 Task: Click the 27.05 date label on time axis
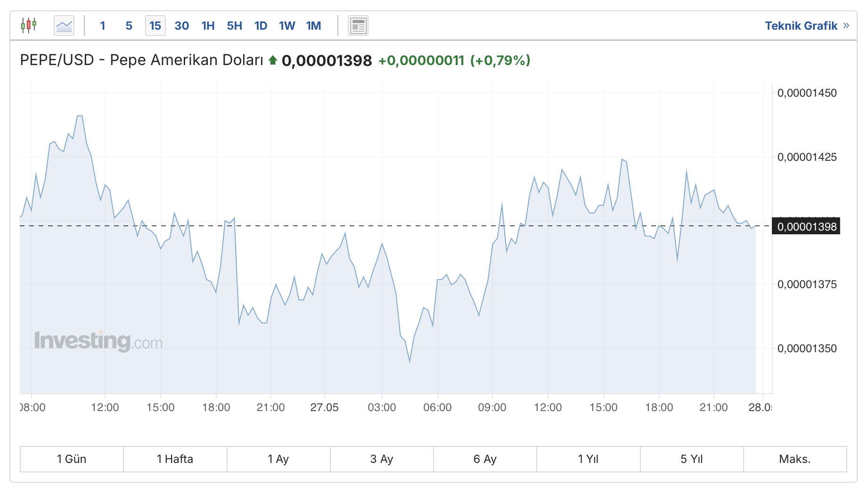point(324,407)
